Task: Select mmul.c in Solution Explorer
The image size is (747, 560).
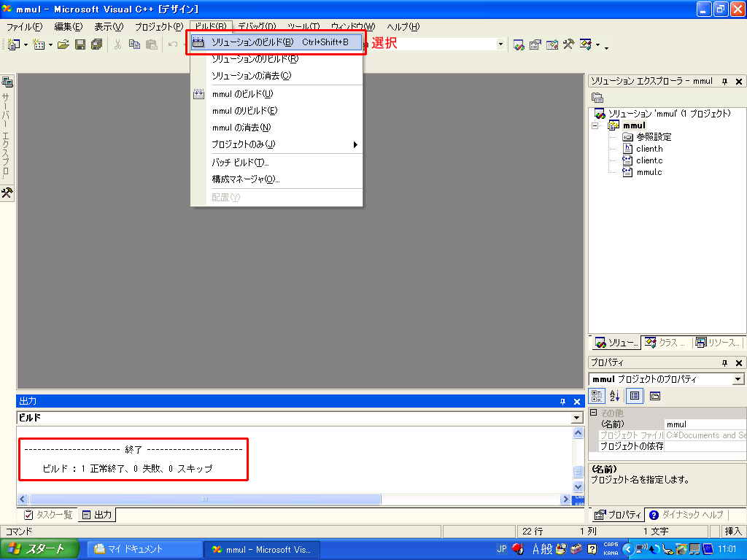Action: pyautogui.click(x=649, y=172)
